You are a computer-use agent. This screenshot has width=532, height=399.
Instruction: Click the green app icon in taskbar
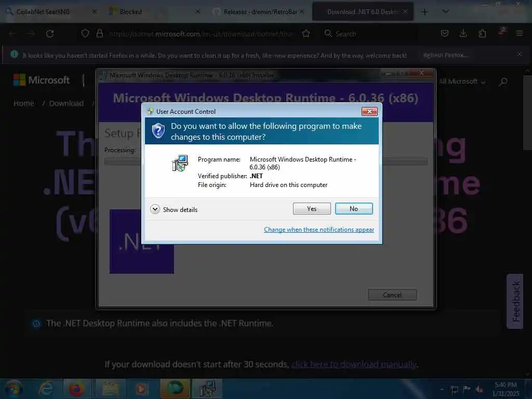(x=175, y=389)
